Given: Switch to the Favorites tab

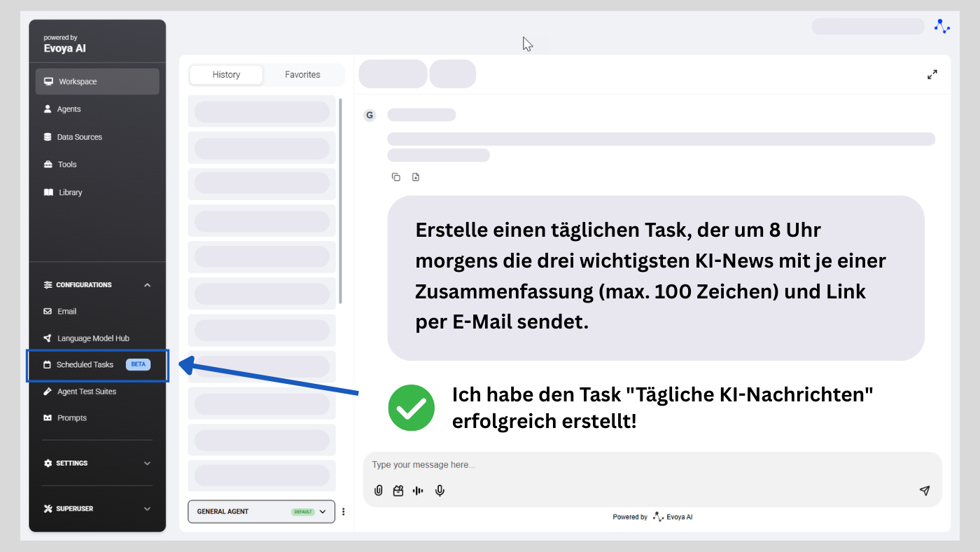Looking at the screenshot, I should (302, 75).
